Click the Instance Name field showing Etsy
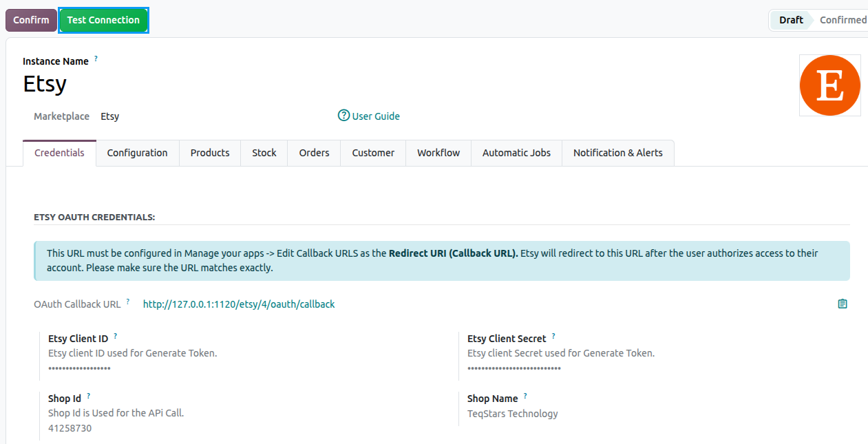Viewport: 868px width, 444px height. [45, 84]
